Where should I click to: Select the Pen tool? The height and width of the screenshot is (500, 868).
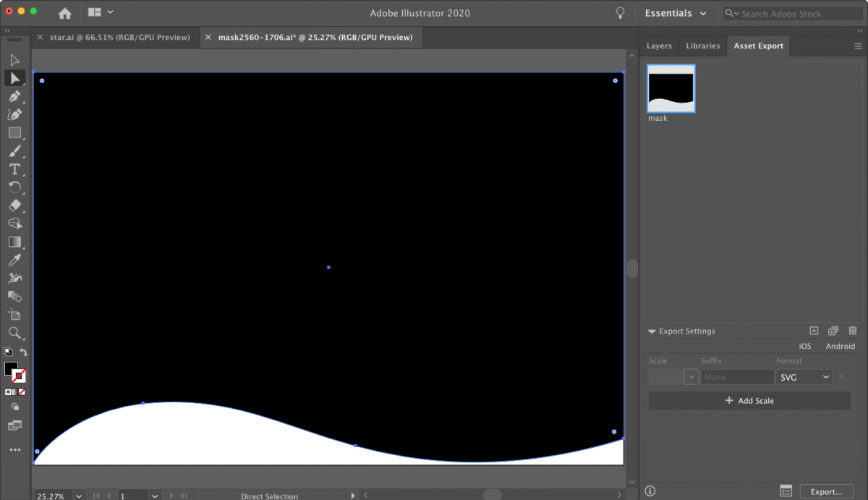(14, 96)
